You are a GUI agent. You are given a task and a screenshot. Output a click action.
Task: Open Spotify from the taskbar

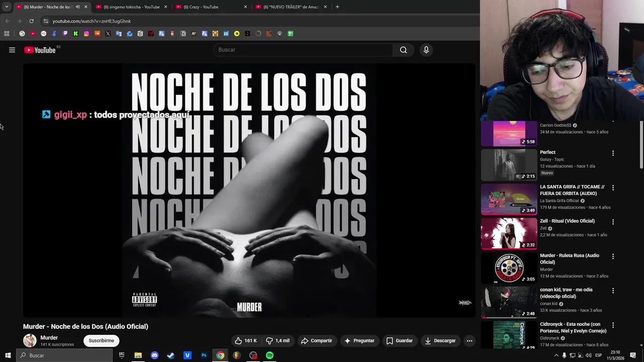point(270,355)
